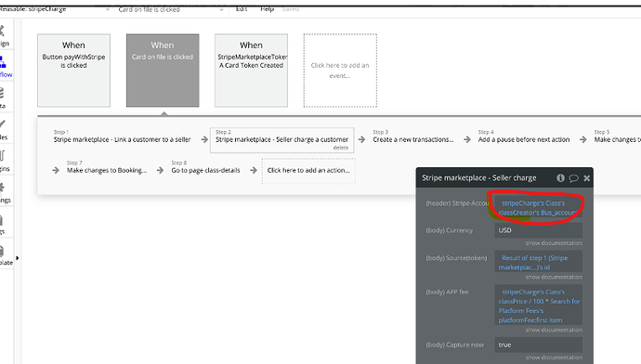Expand the left sidebar arrow
The image size is (641, 364).
point(17,258)
